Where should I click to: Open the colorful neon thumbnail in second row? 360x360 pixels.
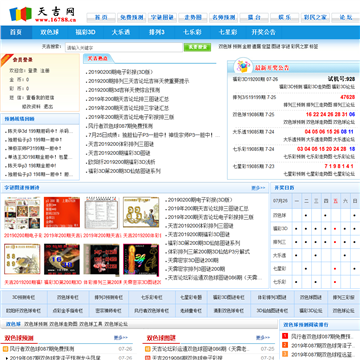(141, 260)
